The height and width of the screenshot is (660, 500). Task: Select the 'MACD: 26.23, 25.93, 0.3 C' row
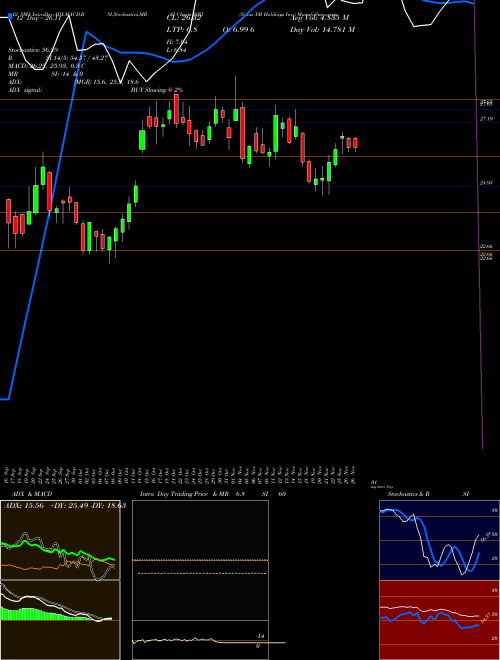pyautogui.click(x=47, y=66)
